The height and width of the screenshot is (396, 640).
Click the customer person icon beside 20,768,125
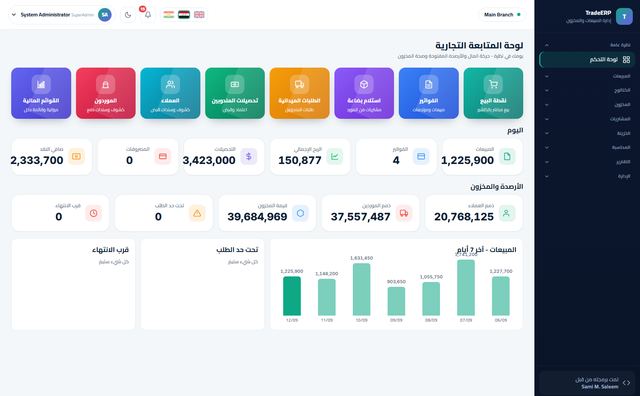pyautogui.click(x=507, y=213)
